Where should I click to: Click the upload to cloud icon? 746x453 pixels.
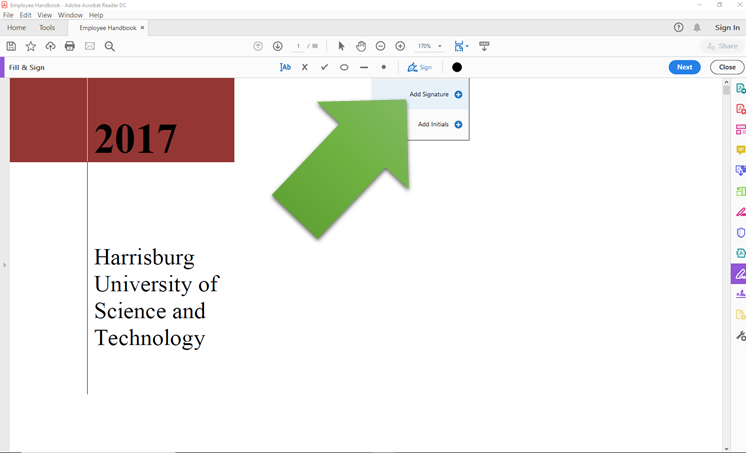[x=50, y=46]
